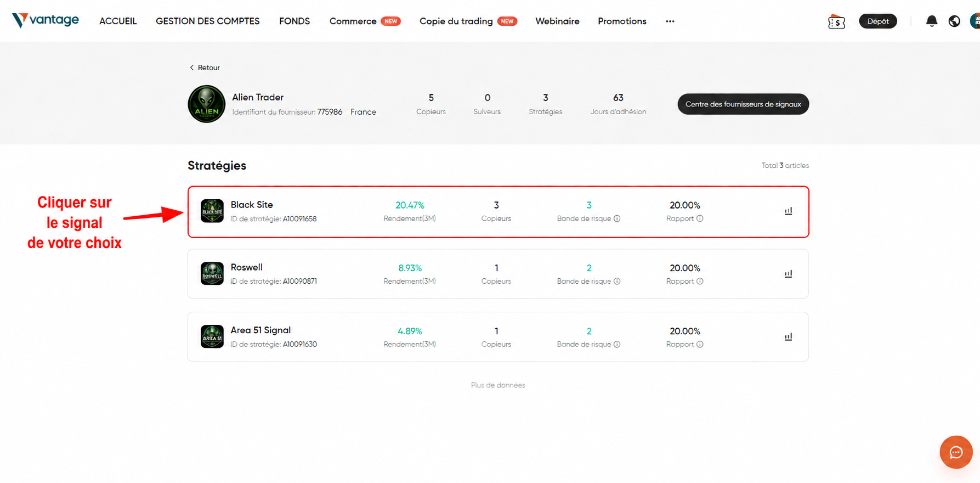
Task: Click the cash rewards wallet icon
Action: 836,21
